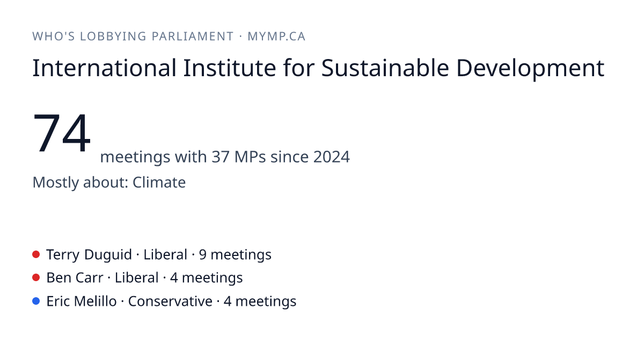Click the word Climate topic
This screenshot has height=338, width=644.
click(159, 182)
